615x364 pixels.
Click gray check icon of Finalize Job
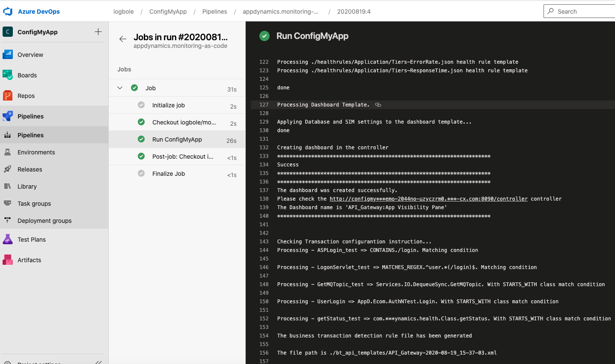click(141, 173)
